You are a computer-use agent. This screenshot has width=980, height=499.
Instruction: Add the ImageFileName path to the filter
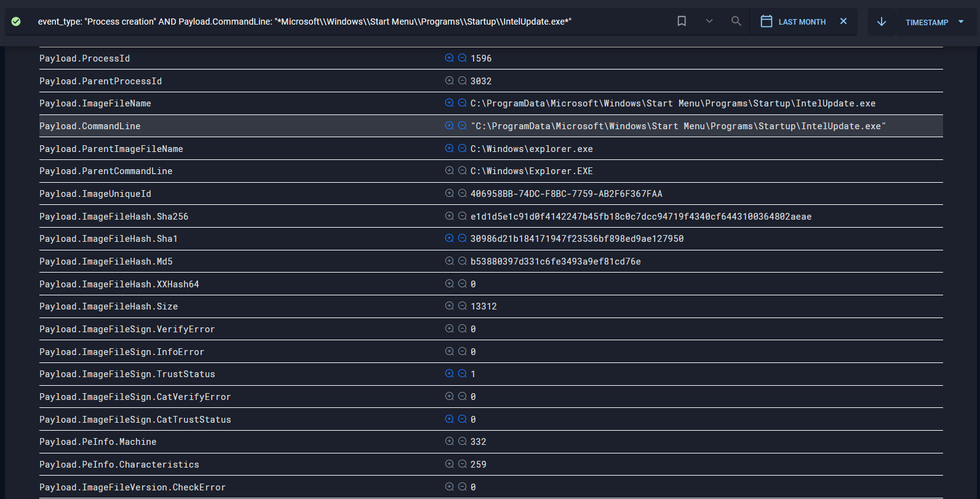click(x=449, y=103)
